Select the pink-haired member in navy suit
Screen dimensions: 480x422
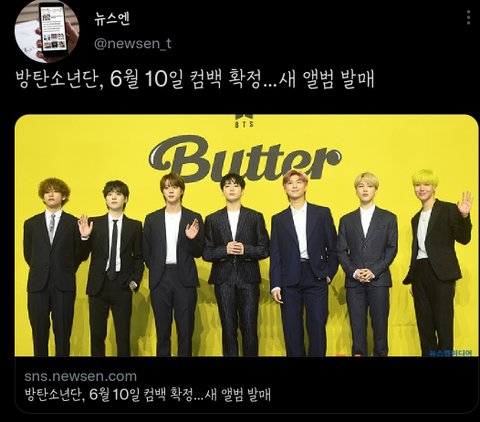pyautogui.click(x=302, y=263)
